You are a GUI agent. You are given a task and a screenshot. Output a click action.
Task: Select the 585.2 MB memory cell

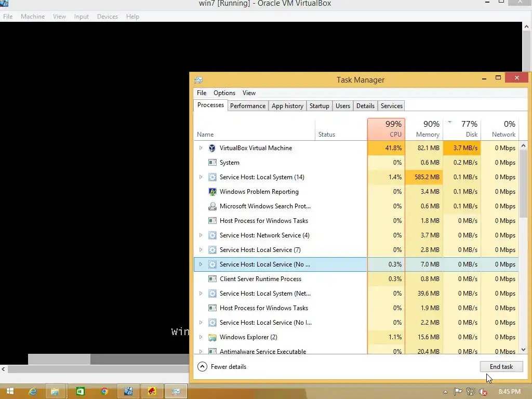(x=424, y=177)
